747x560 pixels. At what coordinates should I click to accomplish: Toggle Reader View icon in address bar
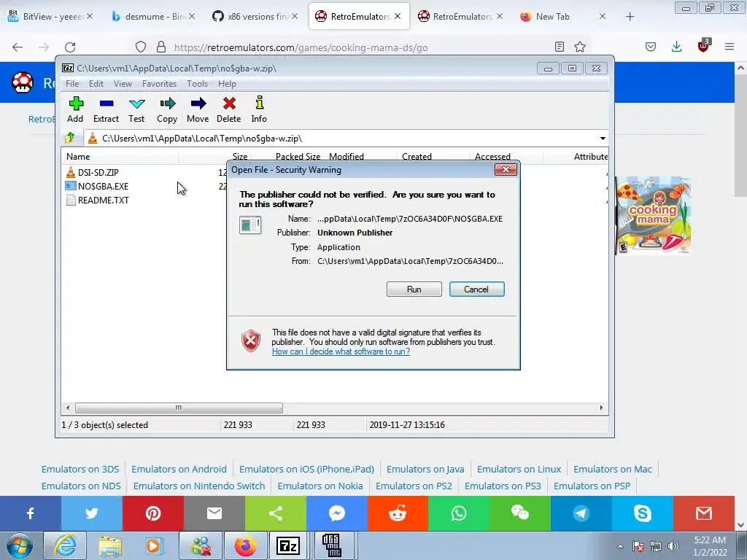[x=560, y=47]
